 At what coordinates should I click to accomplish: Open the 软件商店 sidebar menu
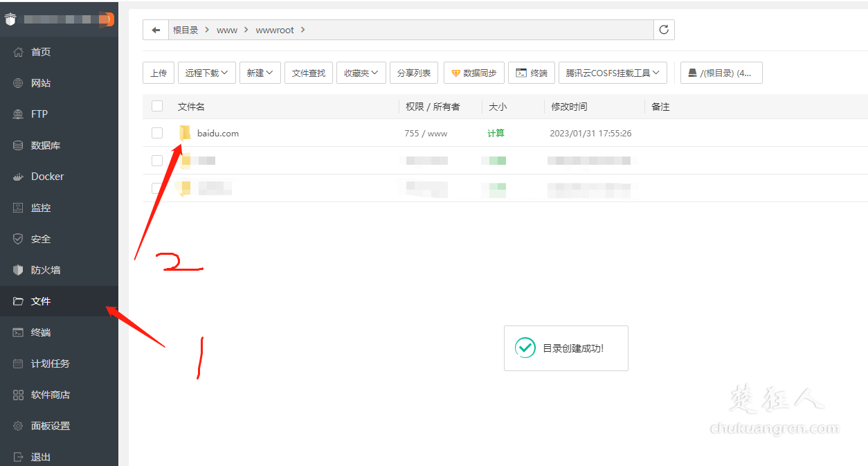coord(50,395)
